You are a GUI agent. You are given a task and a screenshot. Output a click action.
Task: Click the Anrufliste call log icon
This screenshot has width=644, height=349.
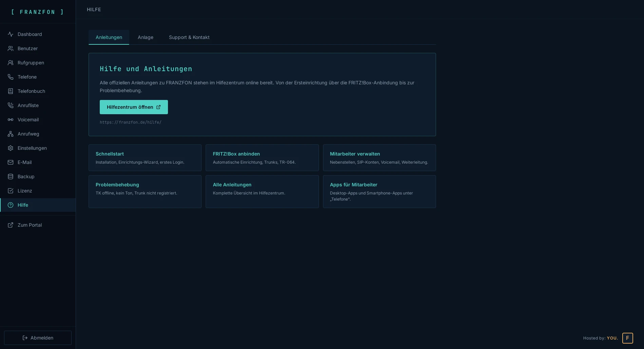(11, 105)
